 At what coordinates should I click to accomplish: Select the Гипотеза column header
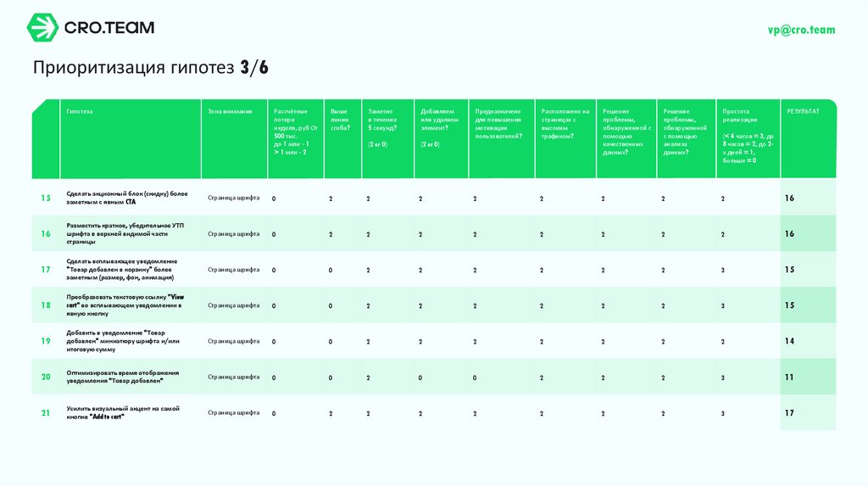[x=80, y=111]
